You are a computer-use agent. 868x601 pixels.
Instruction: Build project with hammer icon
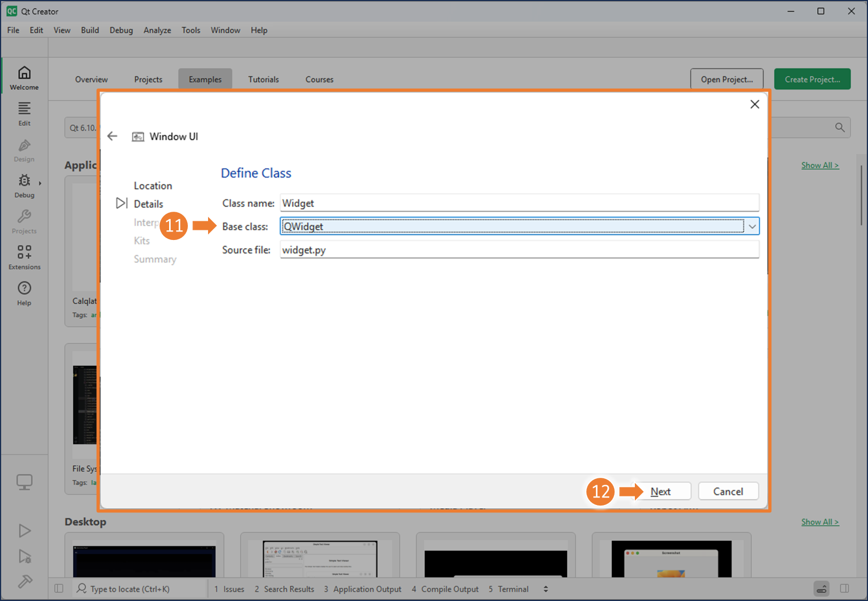coord(25,581)
